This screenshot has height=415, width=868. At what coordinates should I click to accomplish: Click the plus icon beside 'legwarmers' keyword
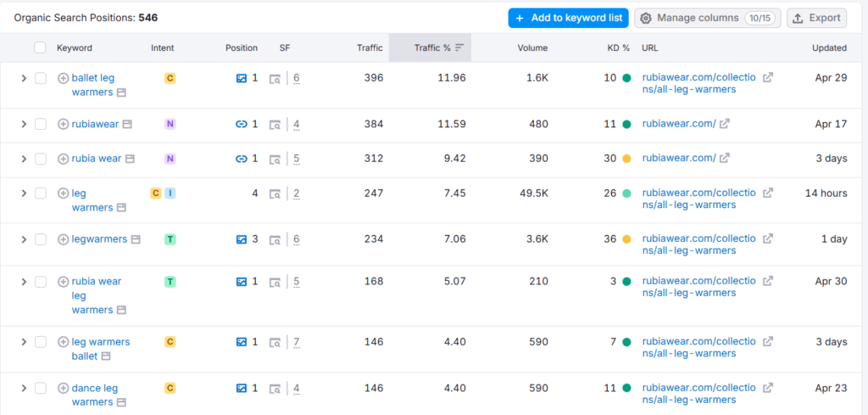[63, 239]
